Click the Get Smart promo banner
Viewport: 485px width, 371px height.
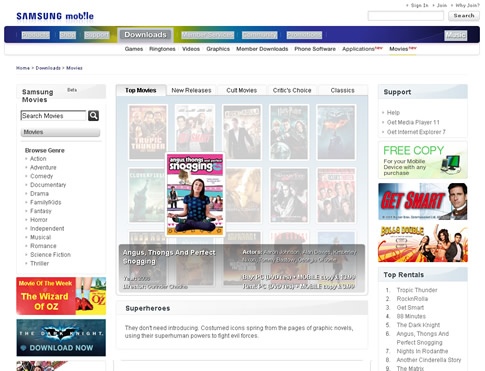coord(423,201)
